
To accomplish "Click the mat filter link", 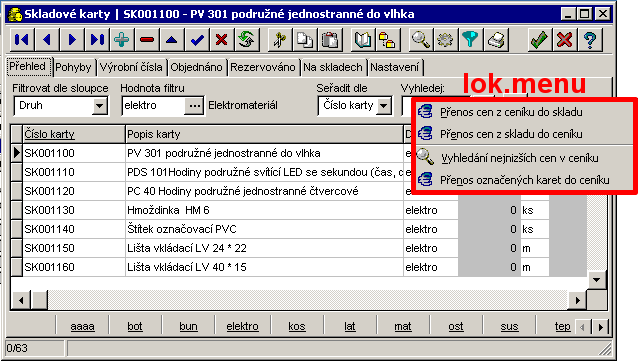I will tap(403, 326).
